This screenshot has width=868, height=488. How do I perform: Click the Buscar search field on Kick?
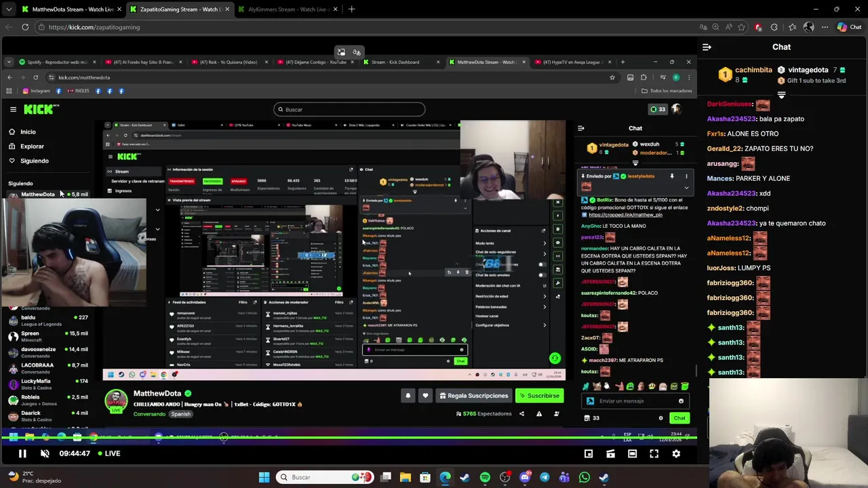pyautogui.click(x=349, y=109)
